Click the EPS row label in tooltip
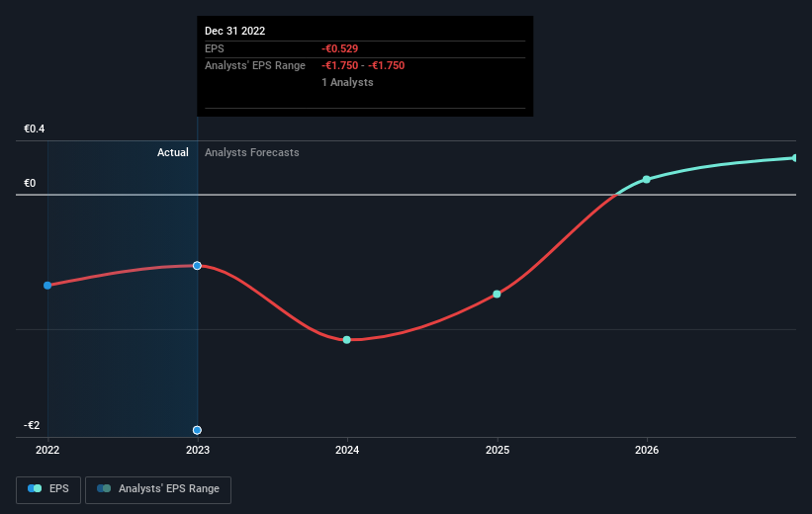The width and height of the screenshot is (812, 514). pyautogui.click(x=215, y=48)
